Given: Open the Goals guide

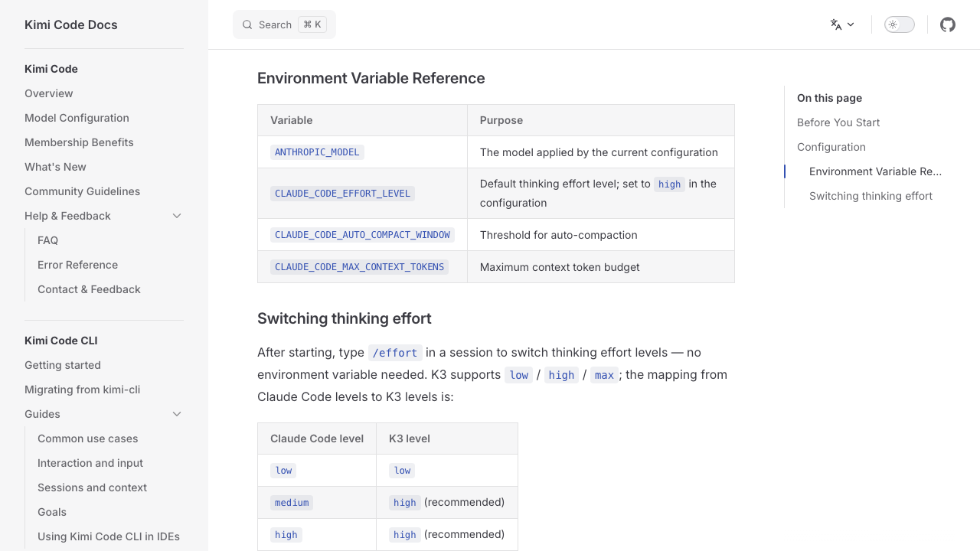Looking at the screenshot, I should pyautogui.click(x=52, y=512).
